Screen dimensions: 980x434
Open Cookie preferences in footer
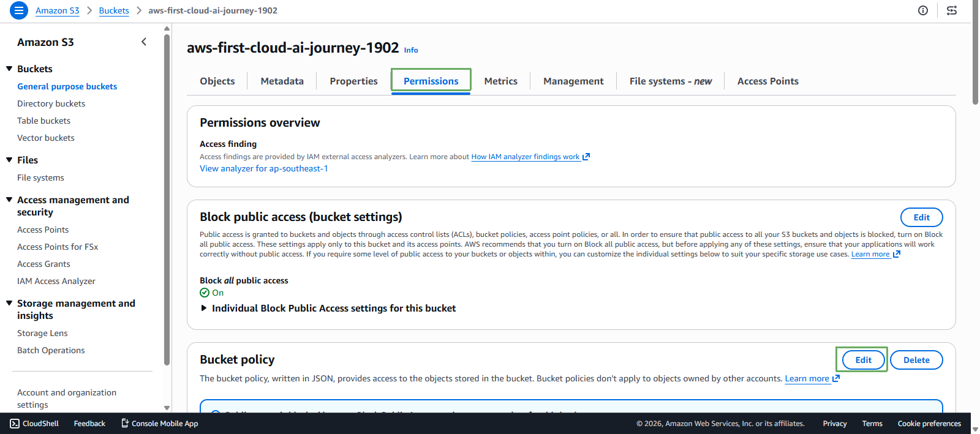(x=929, y=424)
